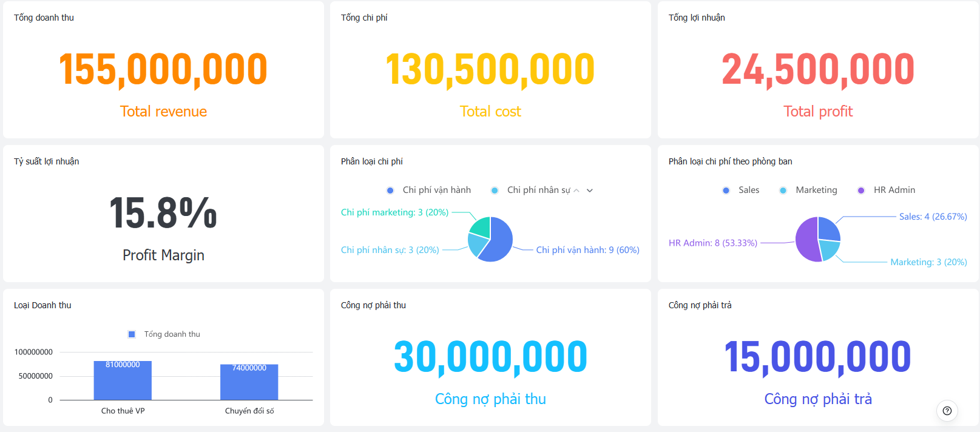This screenshot has height=432, width=980.
Task: Click the Sales: 4 (26.67%) label
Action: tap(933, 217)
